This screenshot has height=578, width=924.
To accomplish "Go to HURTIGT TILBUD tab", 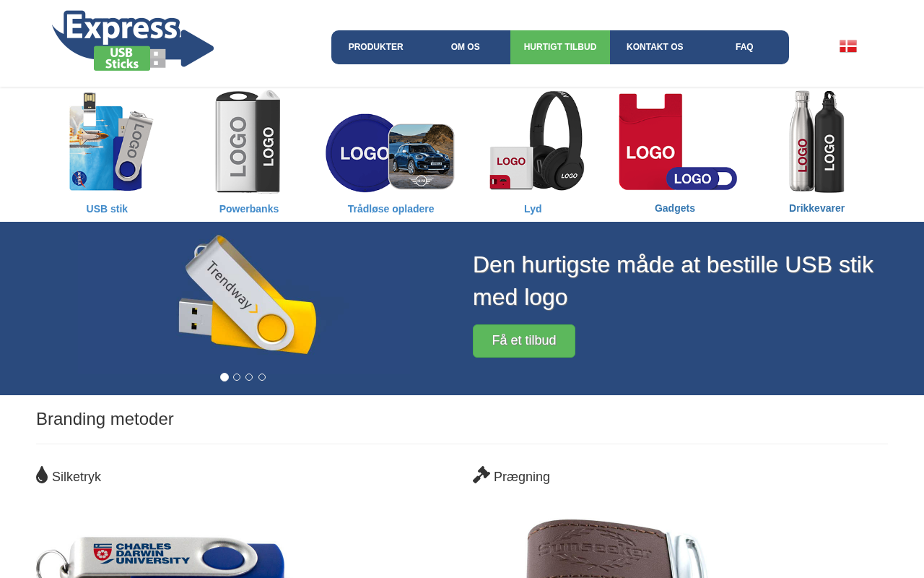I will pos(560,47).
